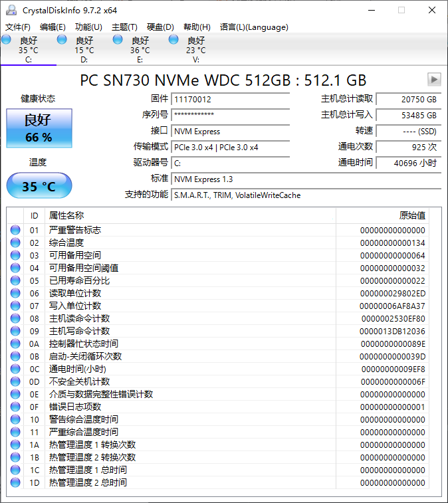This screenshot has height=503, width=448.
Task: Select raw value 000000029802ED
Action: (x=392, y=293)
